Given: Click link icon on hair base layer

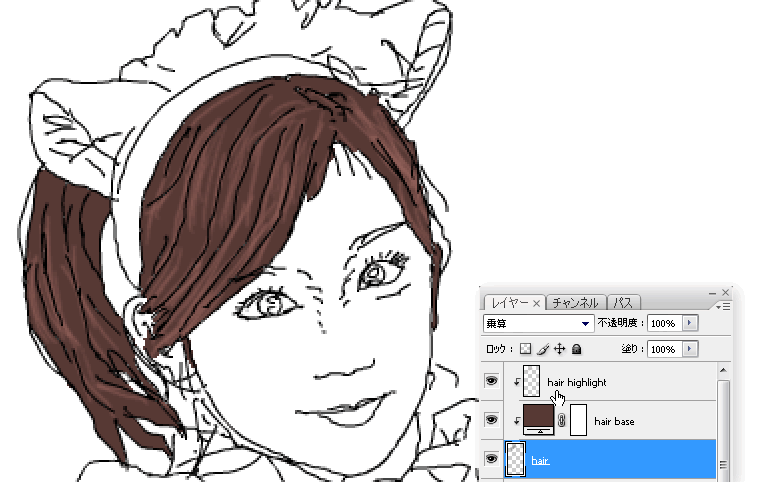Looking at the screenshot, I should [x=562, y=421].
